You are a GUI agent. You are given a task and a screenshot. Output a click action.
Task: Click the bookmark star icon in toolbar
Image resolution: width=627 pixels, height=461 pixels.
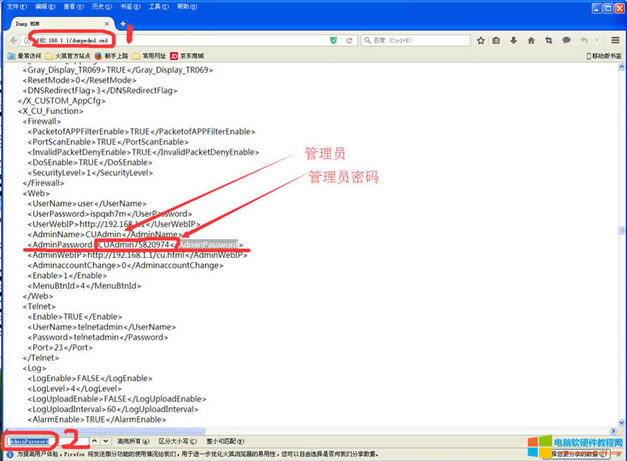480,40
